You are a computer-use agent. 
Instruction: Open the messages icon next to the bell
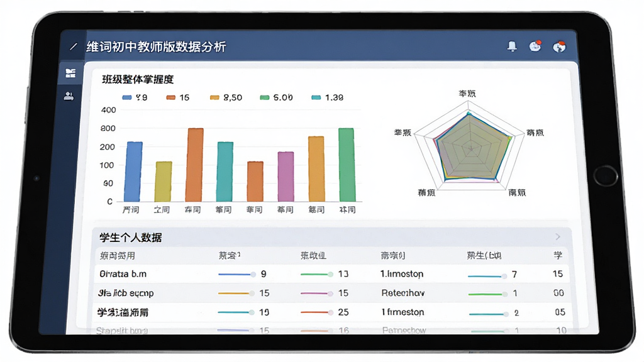tap(535, 46)
